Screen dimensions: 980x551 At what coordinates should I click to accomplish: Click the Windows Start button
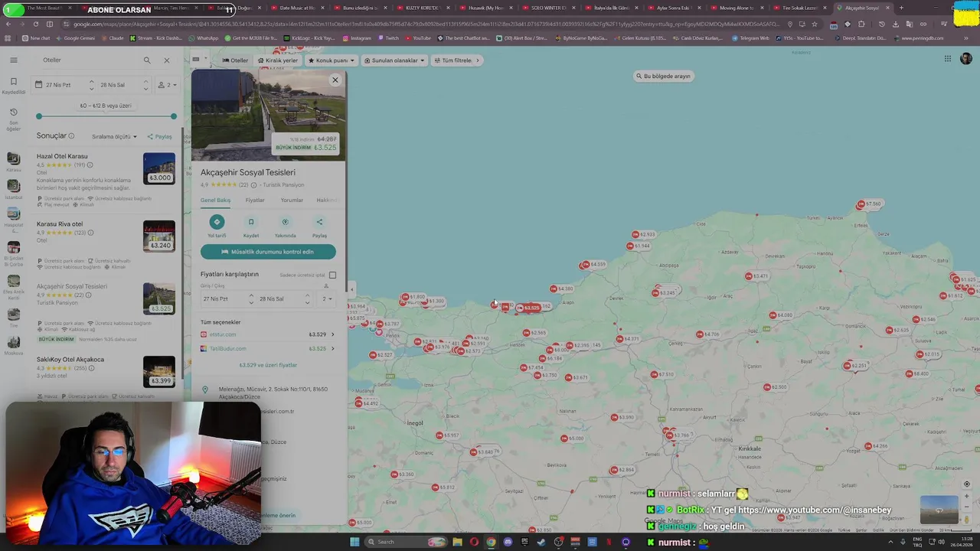tap(354, 542)
